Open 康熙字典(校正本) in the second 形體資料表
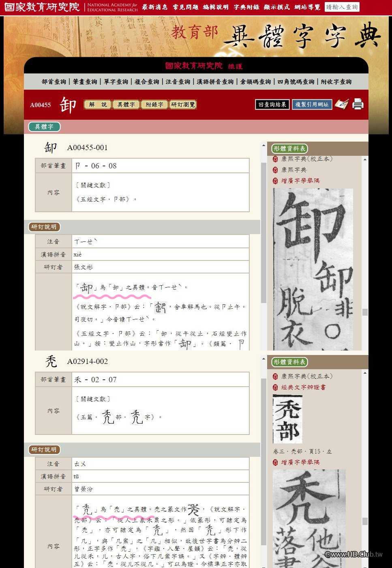 click(x=307, y=377)
